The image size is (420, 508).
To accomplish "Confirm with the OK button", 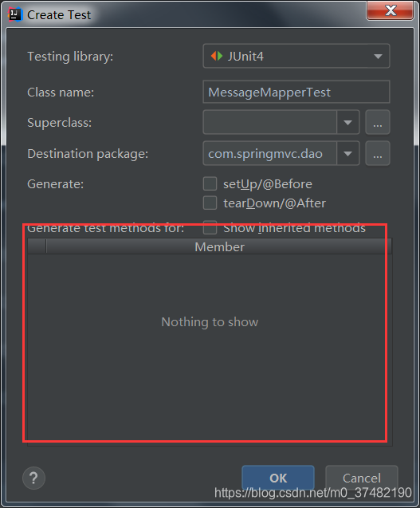I will (x=278, y=478).
